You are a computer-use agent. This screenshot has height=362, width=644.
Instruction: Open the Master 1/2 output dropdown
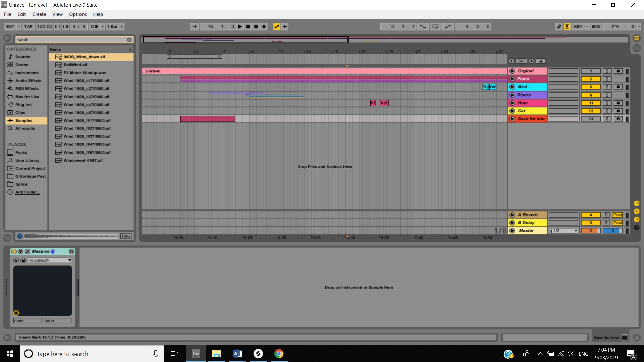pos(563,231)
